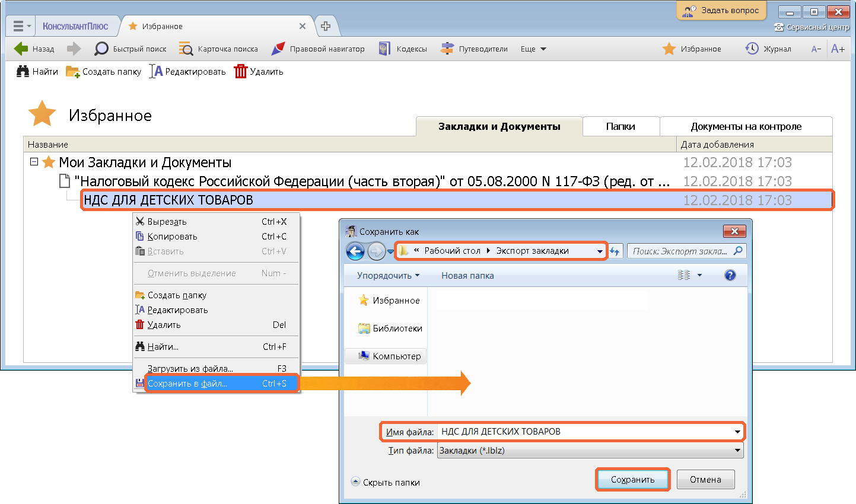Refresh folder in Сохранить как dialog
856x504 pixels.
[615, 251]
